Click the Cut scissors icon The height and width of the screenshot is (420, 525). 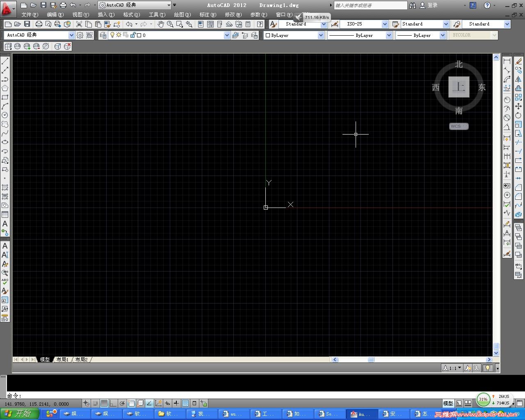point(79,24)
